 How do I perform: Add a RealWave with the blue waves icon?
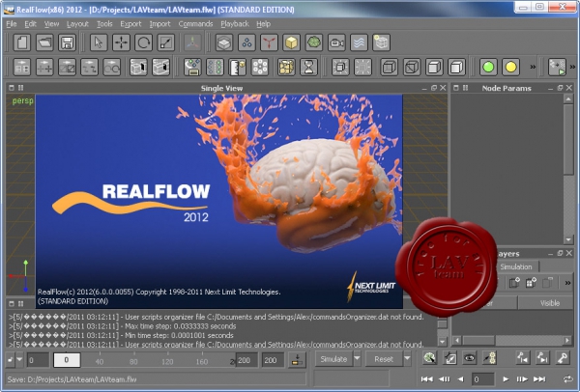tap(360, 42)
